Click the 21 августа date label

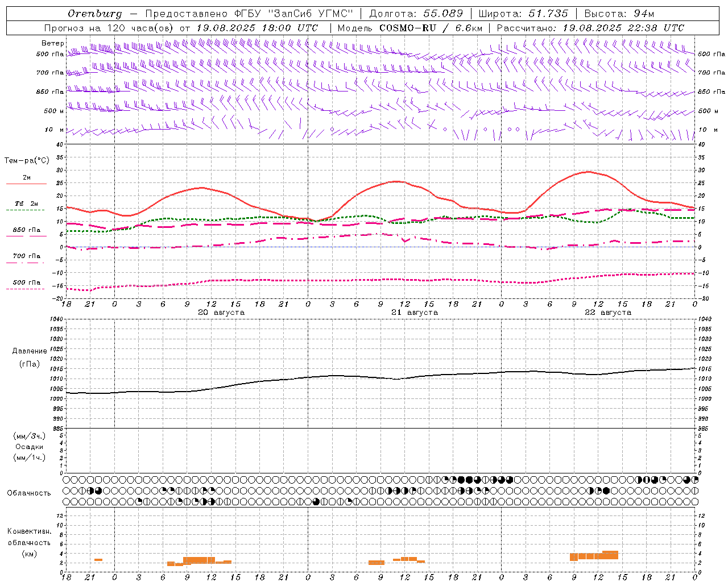(415, 313)
